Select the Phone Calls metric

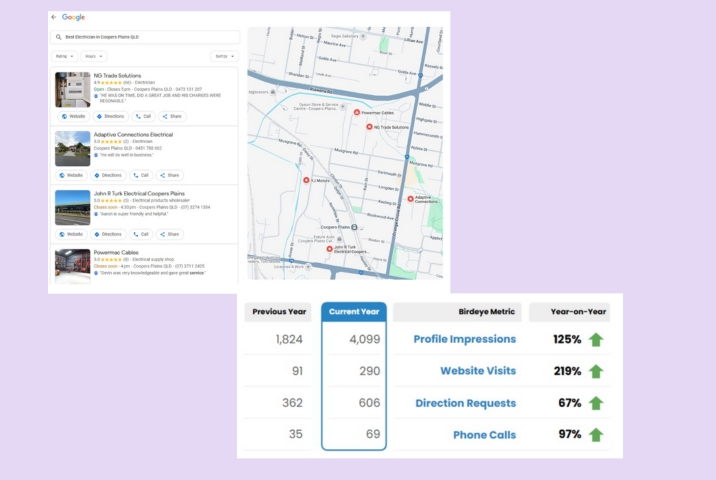click(x=484, y=435)
